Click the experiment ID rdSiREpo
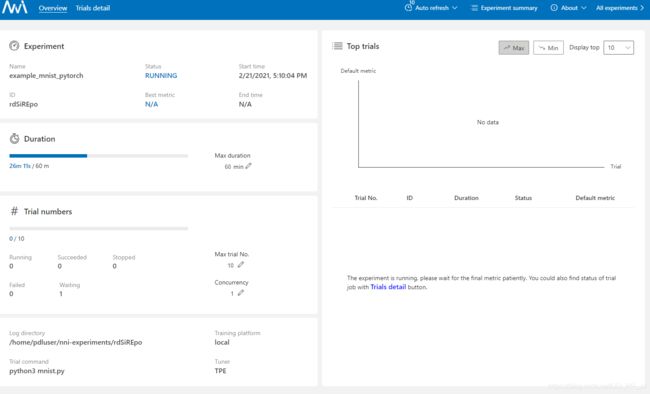Image resolution: width=650 pixels, height=394 pixels. [24, 104]
